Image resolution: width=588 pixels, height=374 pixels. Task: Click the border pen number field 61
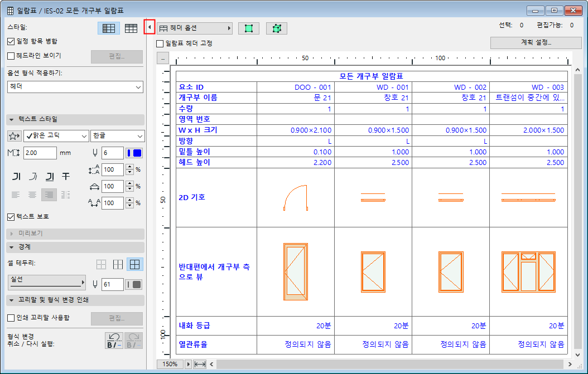coord(112,284)
